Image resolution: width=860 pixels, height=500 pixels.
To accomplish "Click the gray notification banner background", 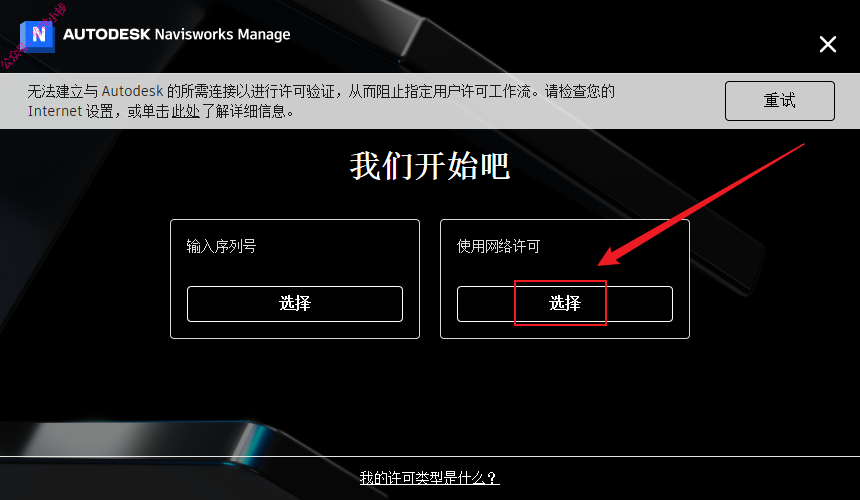I will tap(669, 112).
